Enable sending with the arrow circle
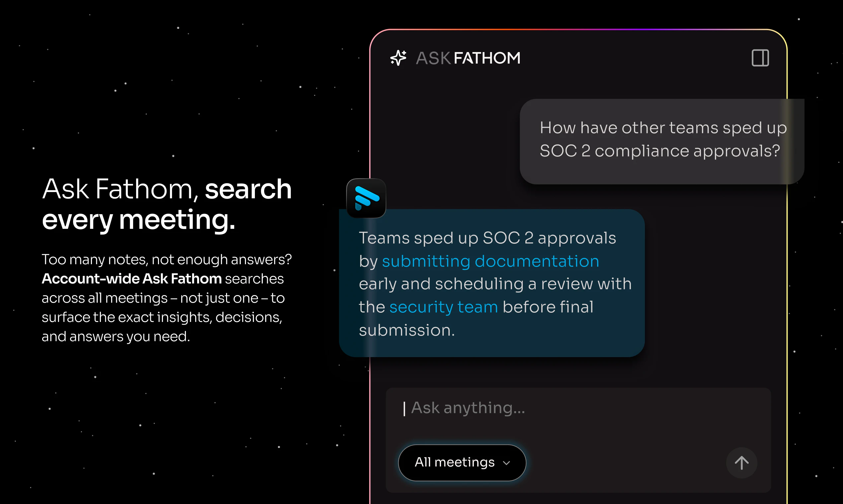The width and height of the screenshot is (843, 504). click(x=742, y=463)
